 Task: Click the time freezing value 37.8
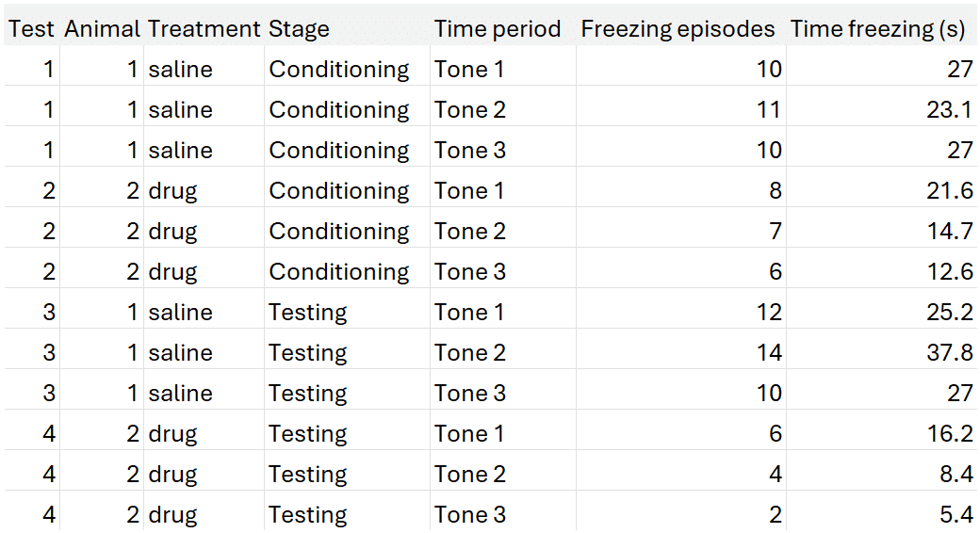(949, 353)
